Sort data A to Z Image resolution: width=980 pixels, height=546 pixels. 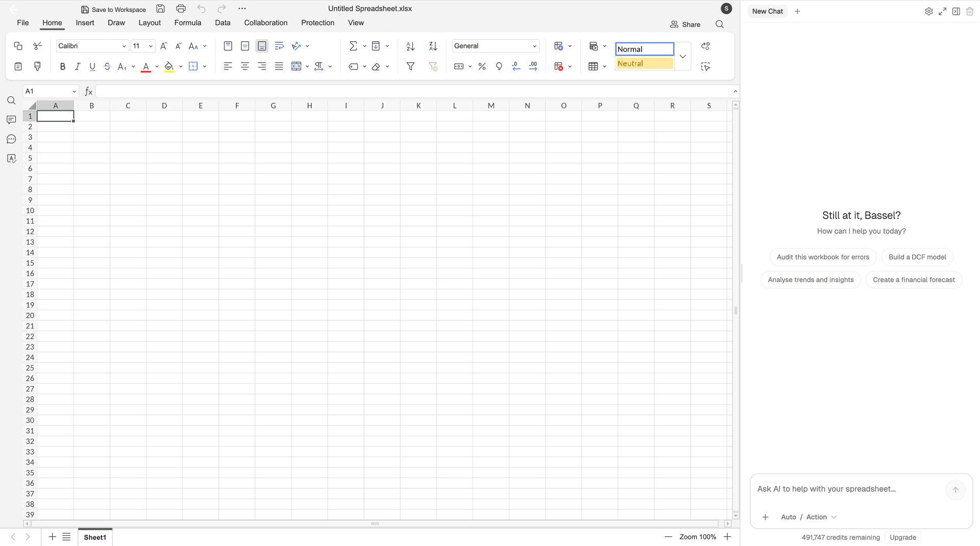click(410, 46)
